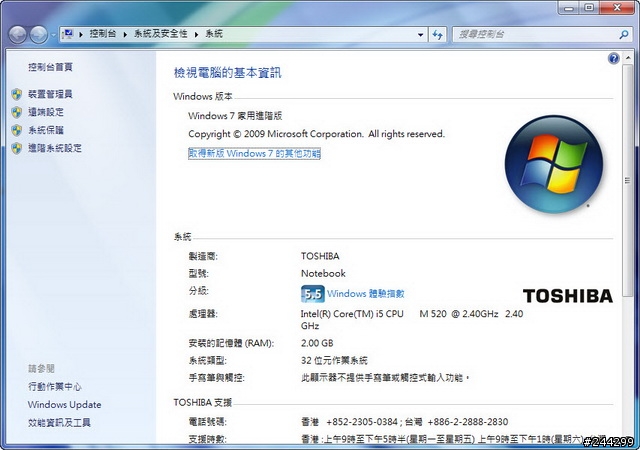Click the 檢視電腦的基本資訊 heading
Image resolution: width=640 pixels, height=450 pixels.
click(228, 73)
